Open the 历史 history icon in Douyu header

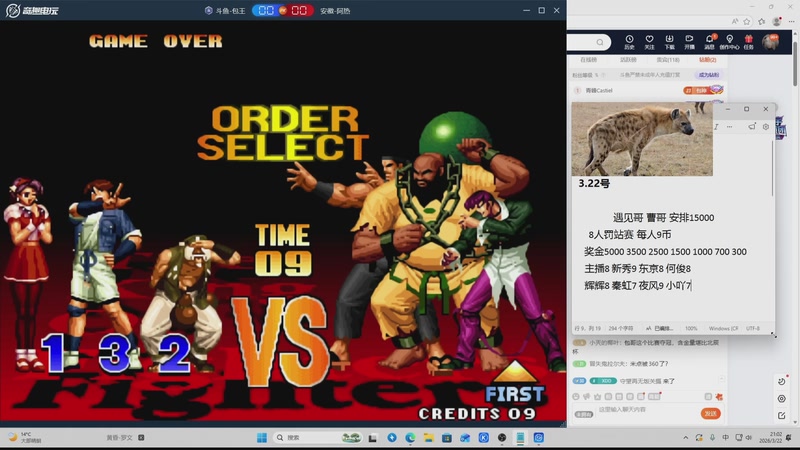(x=629, y=42)
